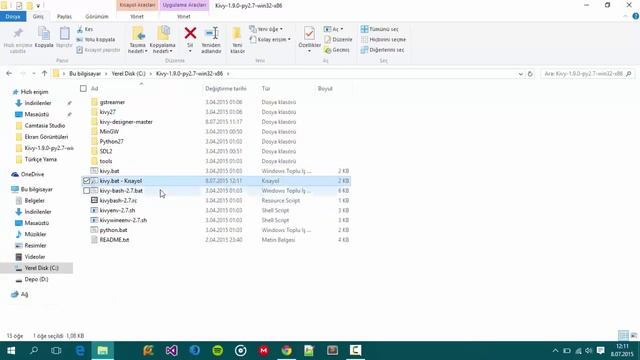Select OneDrive in navigation pane

click(x=32, y=174)
